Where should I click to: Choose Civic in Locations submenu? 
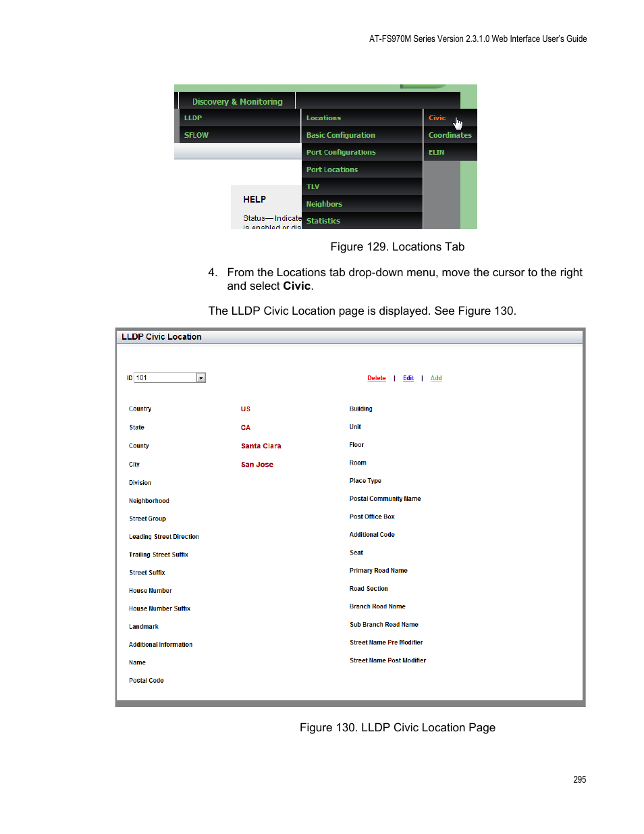coord(450,118)
